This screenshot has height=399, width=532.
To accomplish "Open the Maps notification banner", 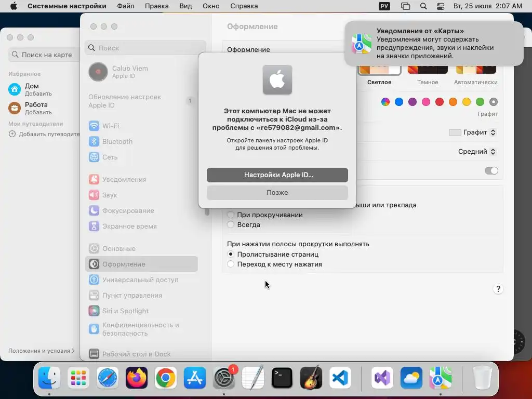I will [434, 44].
